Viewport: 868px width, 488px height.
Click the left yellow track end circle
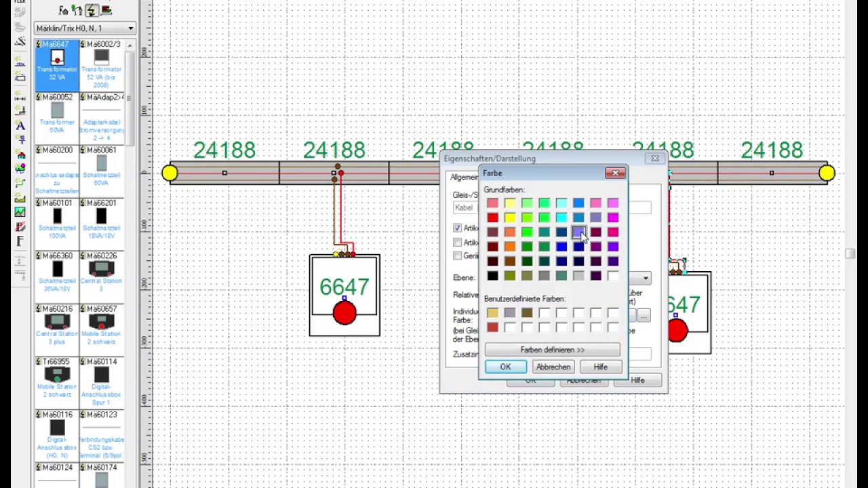tap(170, 174)
